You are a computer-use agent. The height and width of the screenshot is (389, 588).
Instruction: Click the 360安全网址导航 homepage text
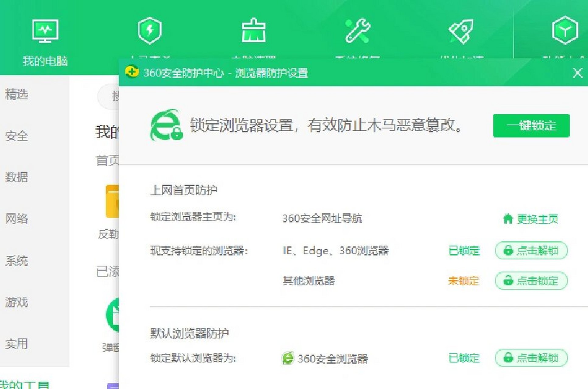(322, 219)
